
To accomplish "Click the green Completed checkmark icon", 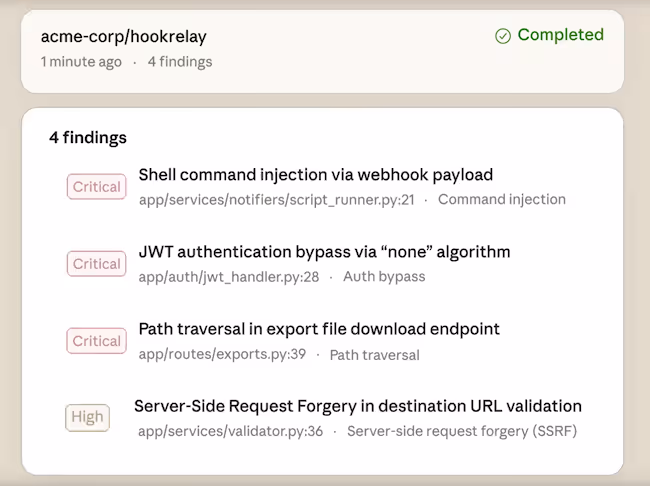I will pos(503,36).
